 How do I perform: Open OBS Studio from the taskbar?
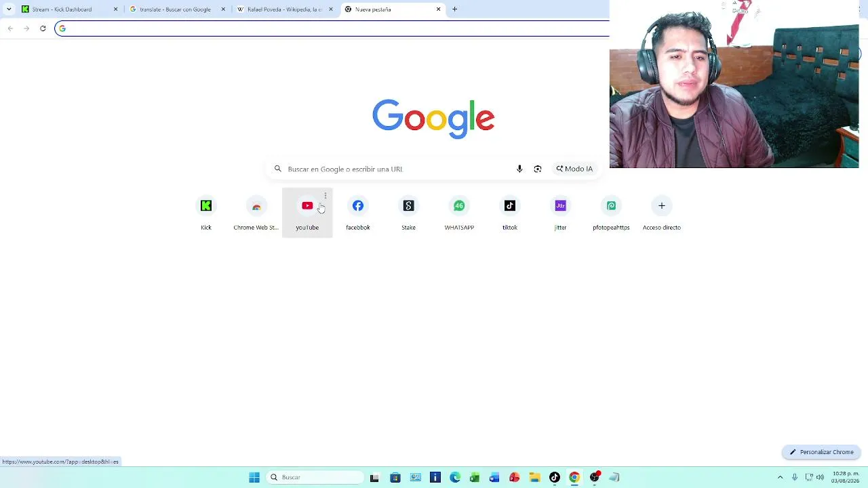pyautogui.click(x=595, y=477)
